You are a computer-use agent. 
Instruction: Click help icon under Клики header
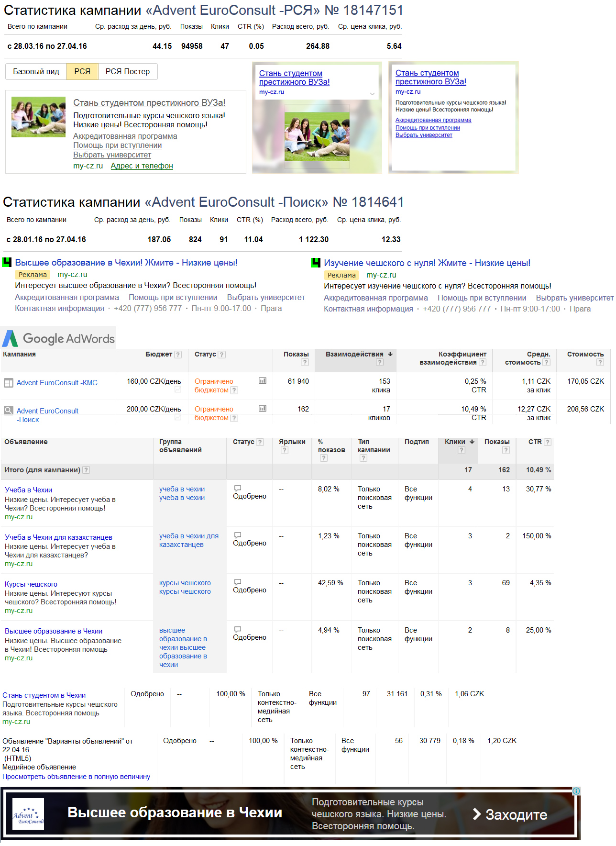pyautogui.click(x=462, y=450)
